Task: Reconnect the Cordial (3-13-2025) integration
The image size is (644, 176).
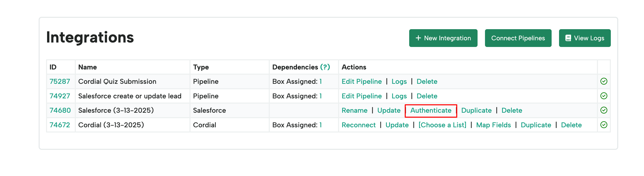Action: click(358, 125)
